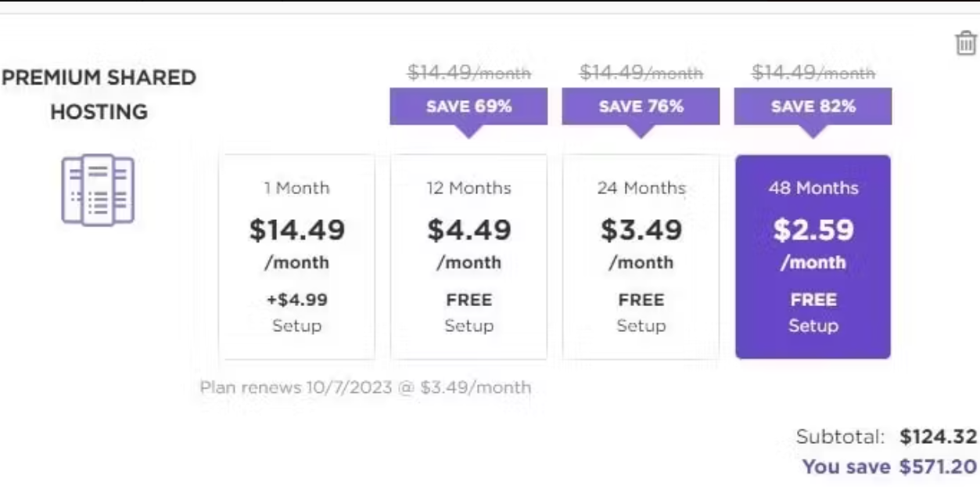Click the +$4.99 Setup fee text

(296, 312)
